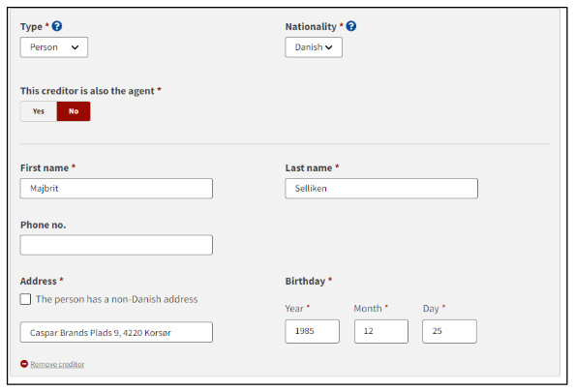The width and height of the screenshot is (575, 392).
Task: Click the red minus Remove creditor icon
Action: pos(24,364)
